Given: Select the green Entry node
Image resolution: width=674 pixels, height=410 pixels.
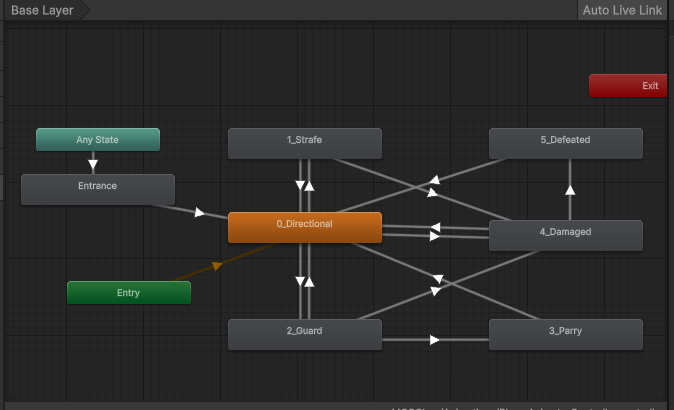Looking at the screenshot, I should pyautogui.click(x=128, y=293).
